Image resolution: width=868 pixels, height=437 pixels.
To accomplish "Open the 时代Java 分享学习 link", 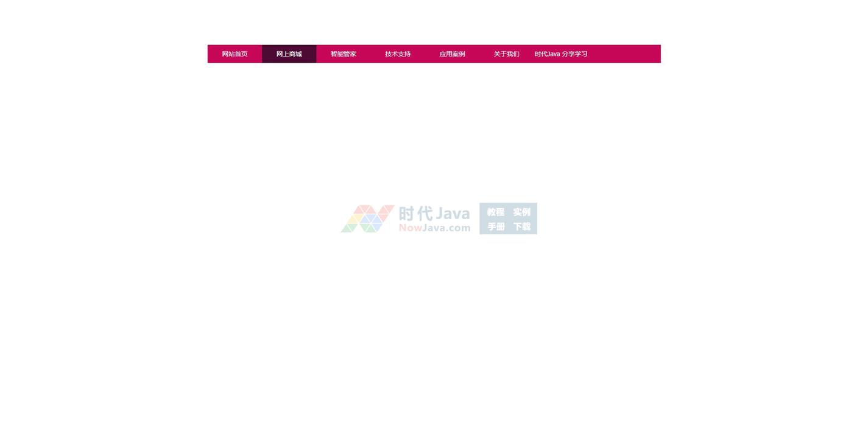I will 560,54.
